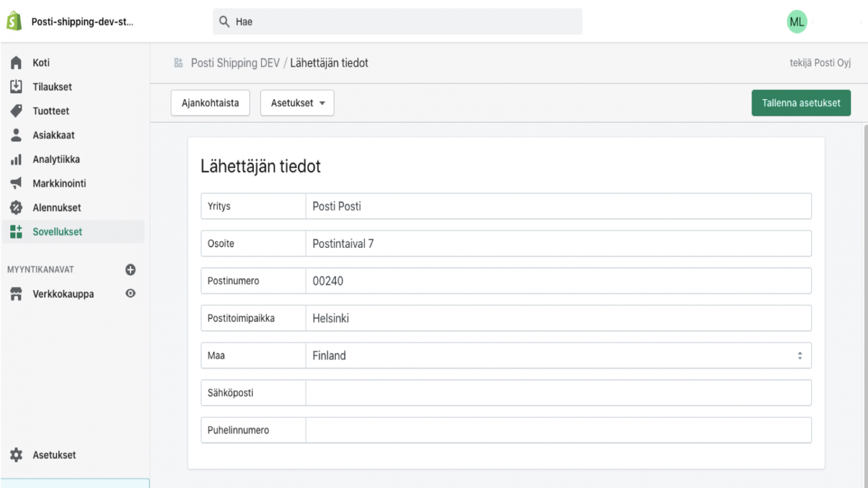868x488 pixels.
Task: Click the empty Puhelinnumero field
Action: (x=558, y=430)
